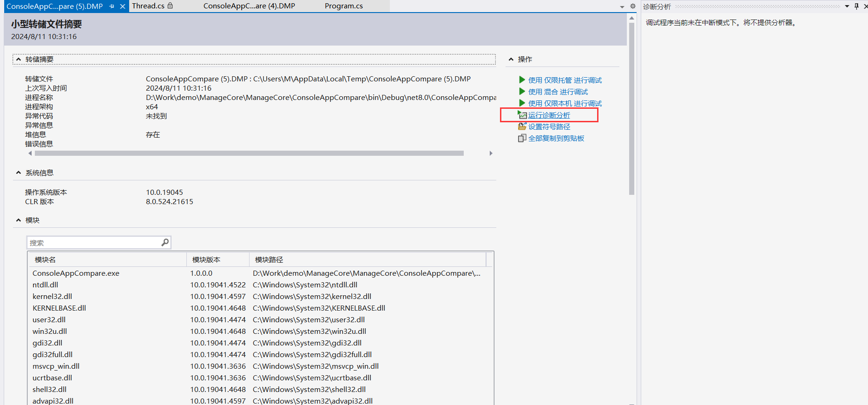Click the 进程名称 path value

[321, 97]
